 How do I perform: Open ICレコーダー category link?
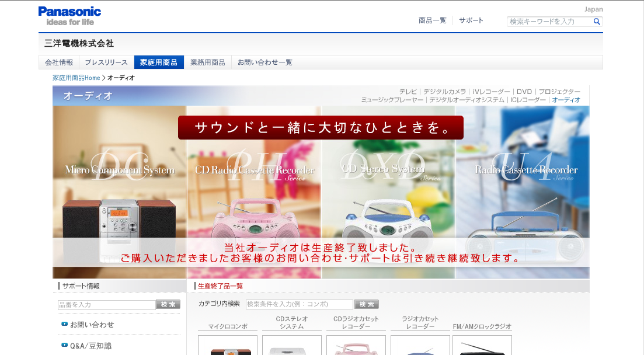(x=528, y=100)
